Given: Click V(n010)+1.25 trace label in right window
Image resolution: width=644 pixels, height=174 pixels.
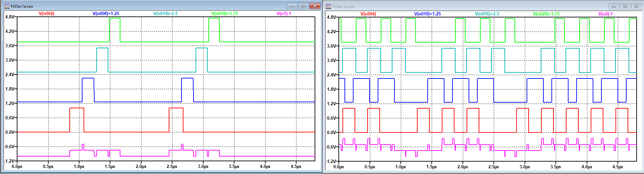Looking at the screenshot, I should click(427, 14).
